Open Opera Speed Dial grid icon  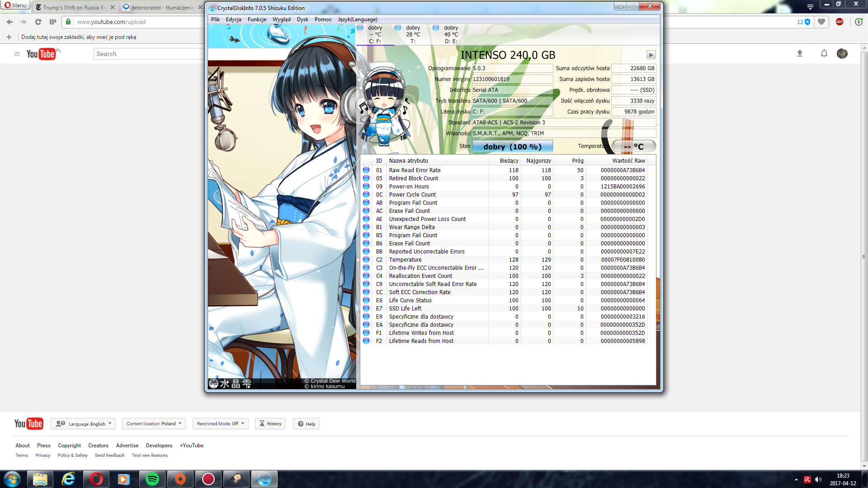pyautogui.click(x=53, y=22)
